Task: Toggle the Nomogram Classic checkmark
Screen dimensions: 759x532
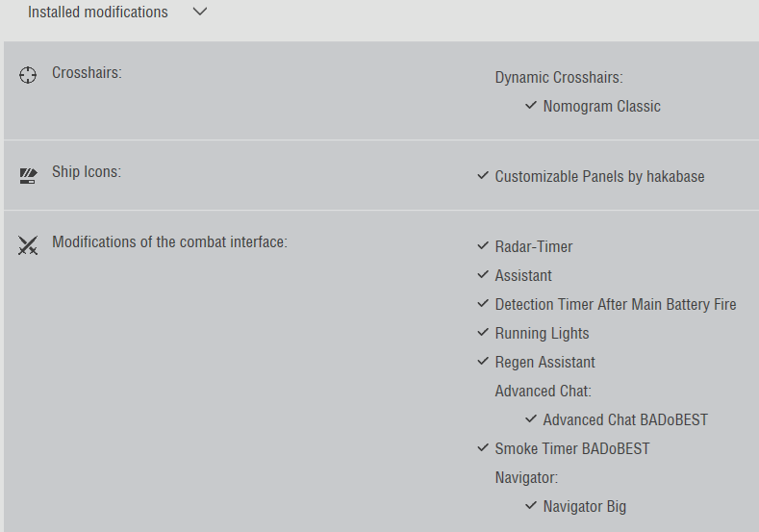Action: pos(531,106)
